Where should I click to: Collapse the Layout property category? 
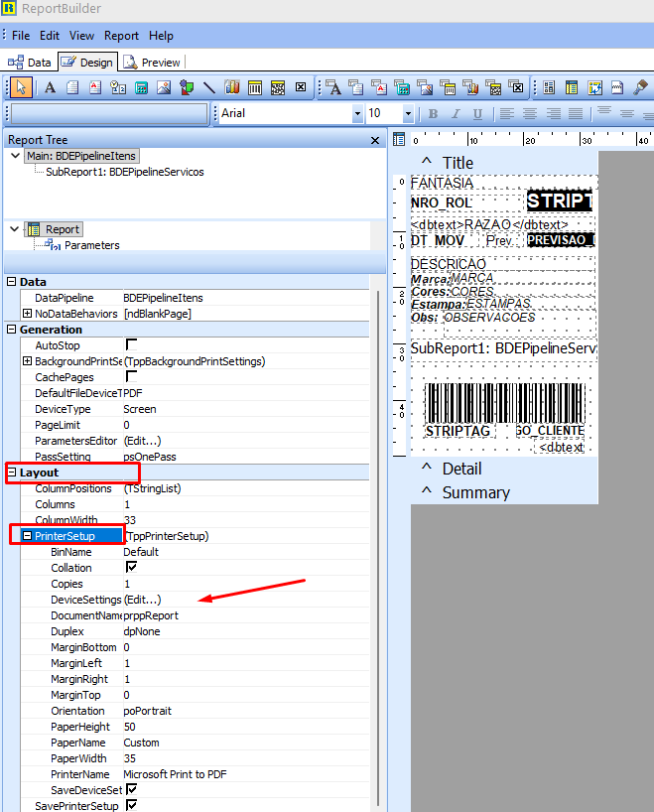click(x=12, y=473)
